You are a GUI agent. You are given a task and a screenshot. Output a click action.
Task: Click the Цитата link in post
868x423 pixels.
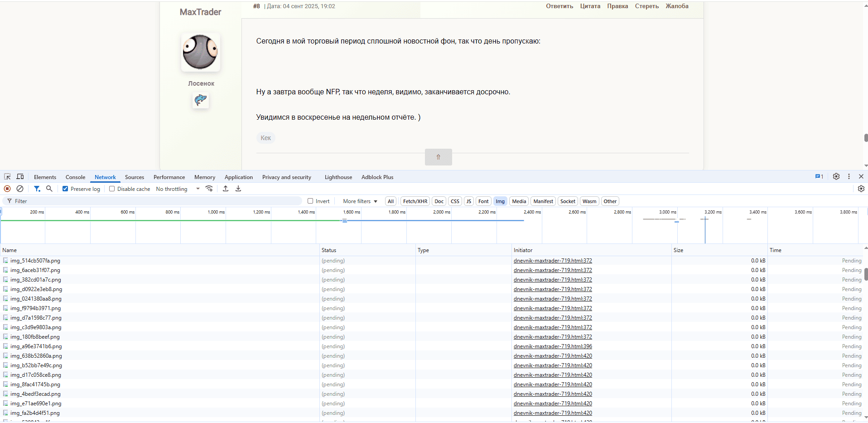click(x=590, y=6)
